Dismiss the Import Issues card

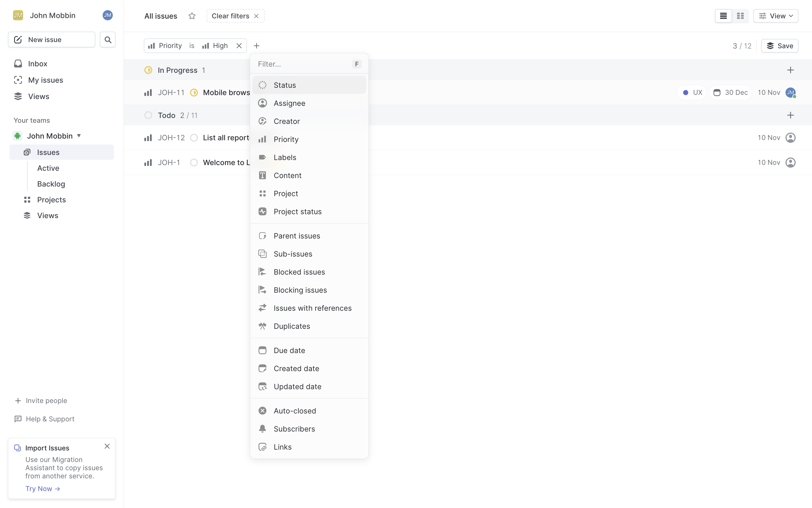click(x=107, y=446)
